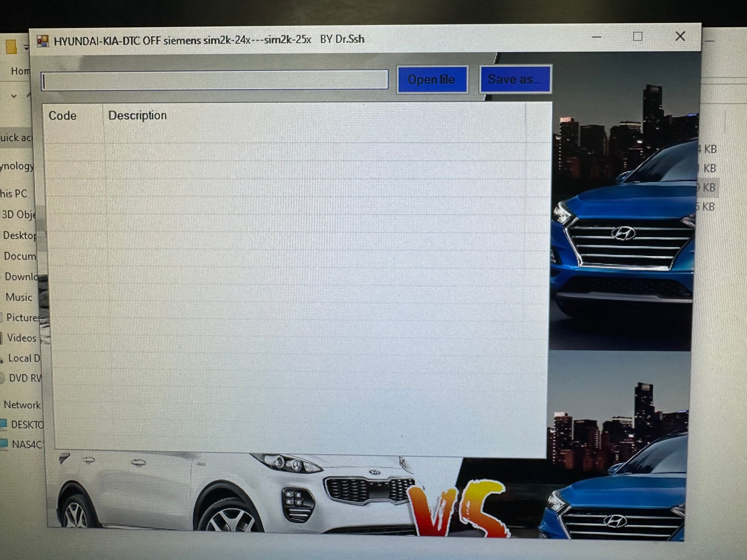Select Network in File Explorer sidebar
The image size is (747, 560).
(x=22, y=405)
